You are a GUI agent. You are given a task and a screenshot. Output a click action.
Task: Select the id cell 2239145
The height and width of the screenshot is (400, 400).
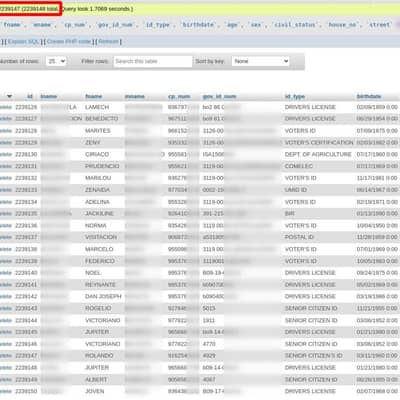point(26,332)
